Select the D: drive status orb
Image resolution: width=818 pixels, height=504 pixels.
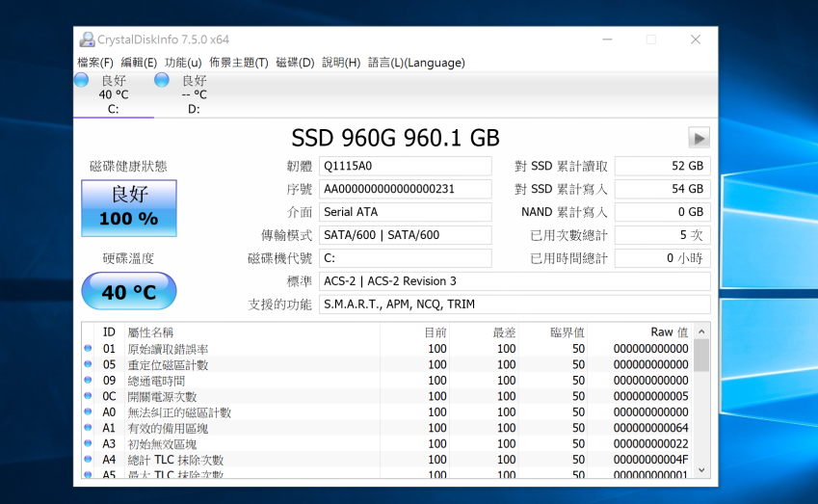(x=162, y=80)
